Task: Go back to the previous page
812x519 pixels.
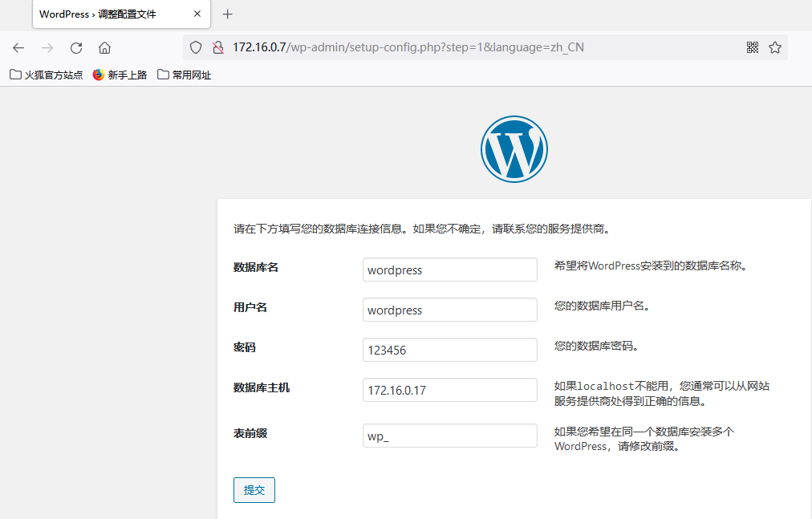Action: pos(18,47)
